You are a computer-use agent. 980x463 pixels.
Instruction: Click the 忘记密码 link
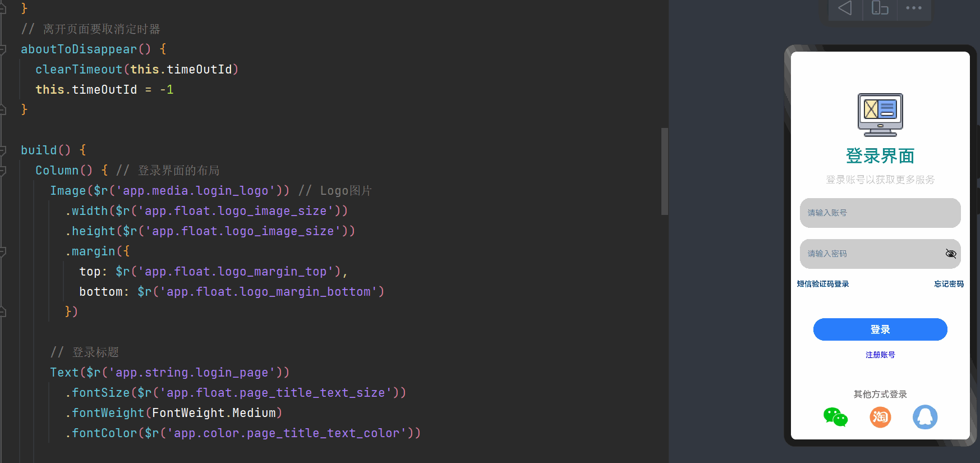(x=949, y=284)
